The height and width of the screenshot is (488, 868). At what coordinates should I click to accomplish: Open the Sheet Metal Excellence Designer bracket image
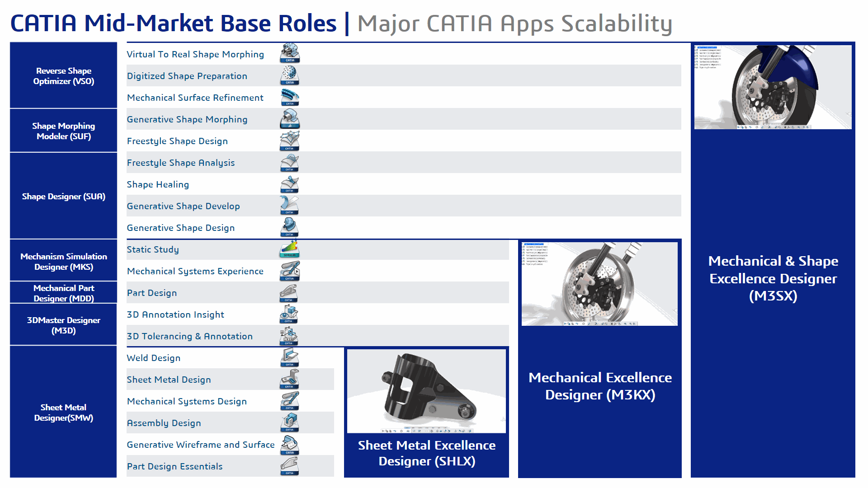point(426,391)
